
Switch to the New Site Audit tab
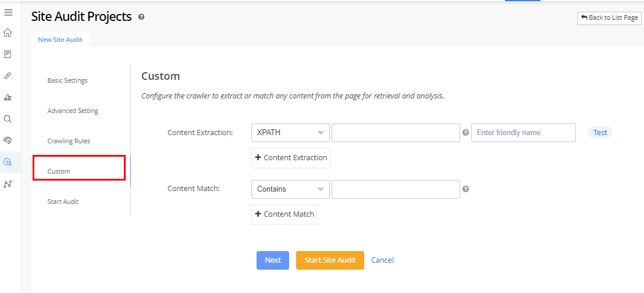pyautogui.click(x=60, y=40)
